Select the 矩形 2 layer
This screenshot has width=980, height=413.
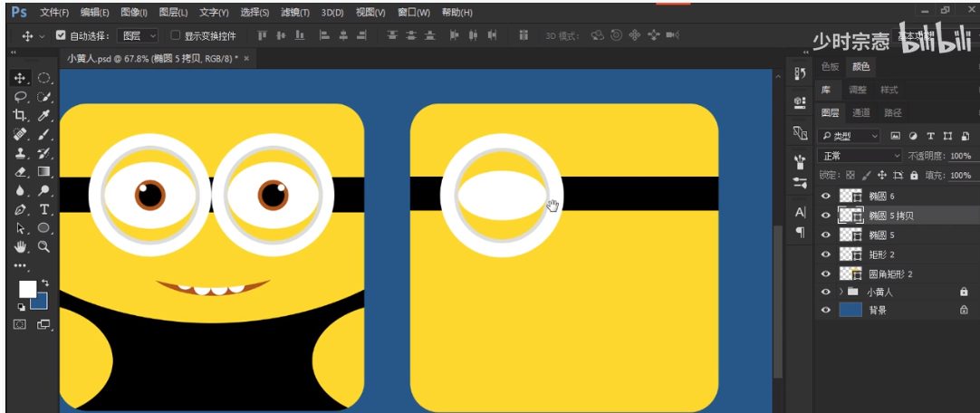coord(881,254)
